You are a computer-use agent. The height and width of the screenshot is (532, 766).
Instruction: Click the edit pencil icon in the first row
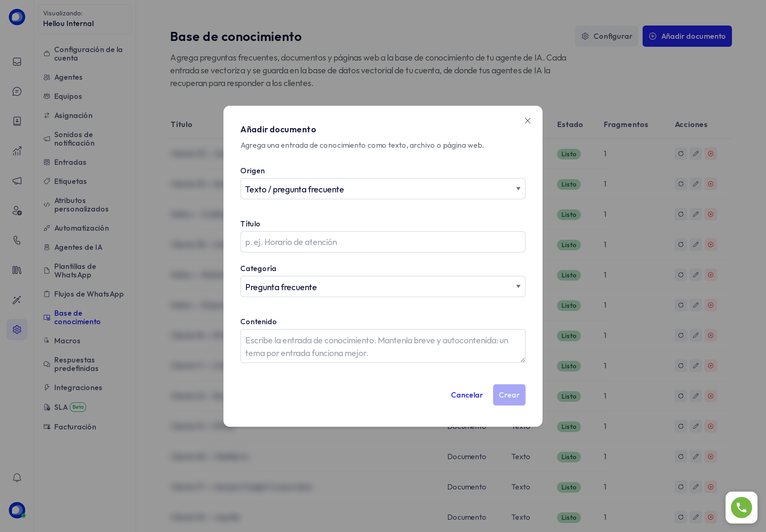click(x=696, y=154)
